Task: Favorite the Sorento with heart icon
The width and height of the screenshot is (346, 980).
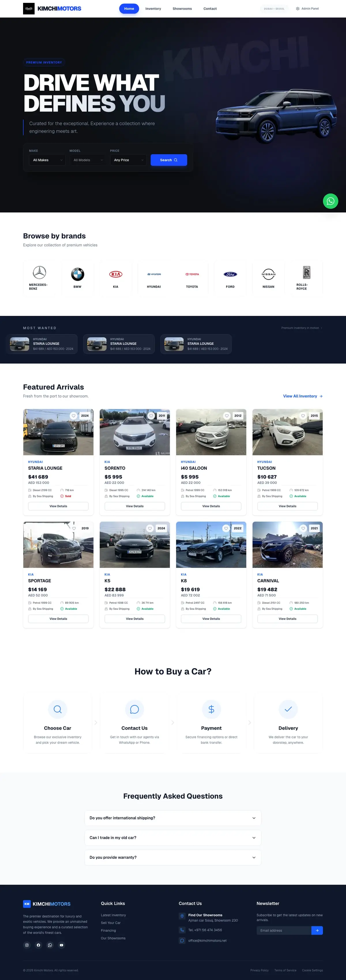Action: 151,416
